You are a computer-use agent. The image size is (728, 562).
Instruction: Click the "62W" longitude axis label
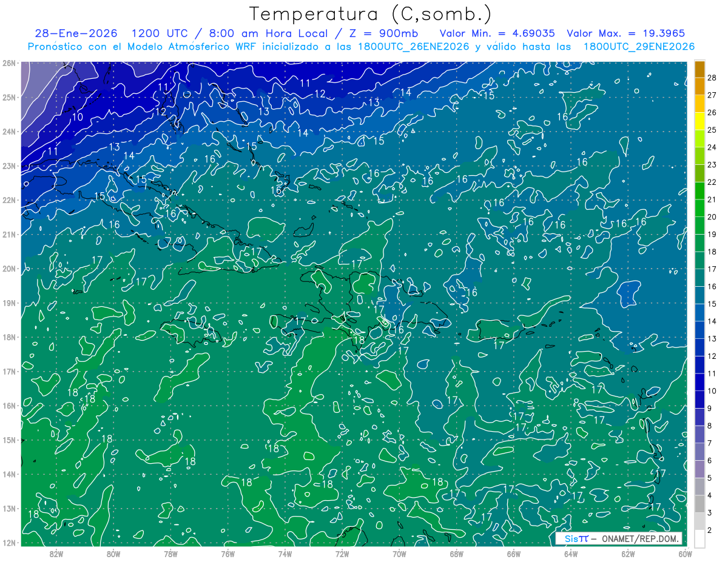pos(628,554)
